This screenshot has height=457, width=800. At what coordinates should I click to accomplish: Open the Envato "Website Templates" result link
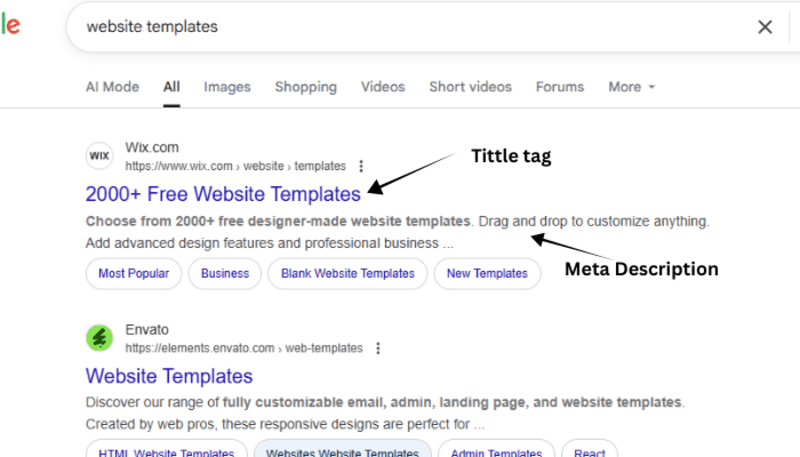point(169,376)
